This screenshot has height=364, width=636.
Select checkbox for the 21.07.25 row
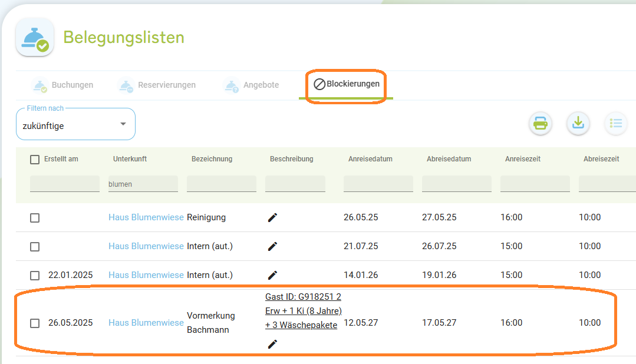point(35,247)
